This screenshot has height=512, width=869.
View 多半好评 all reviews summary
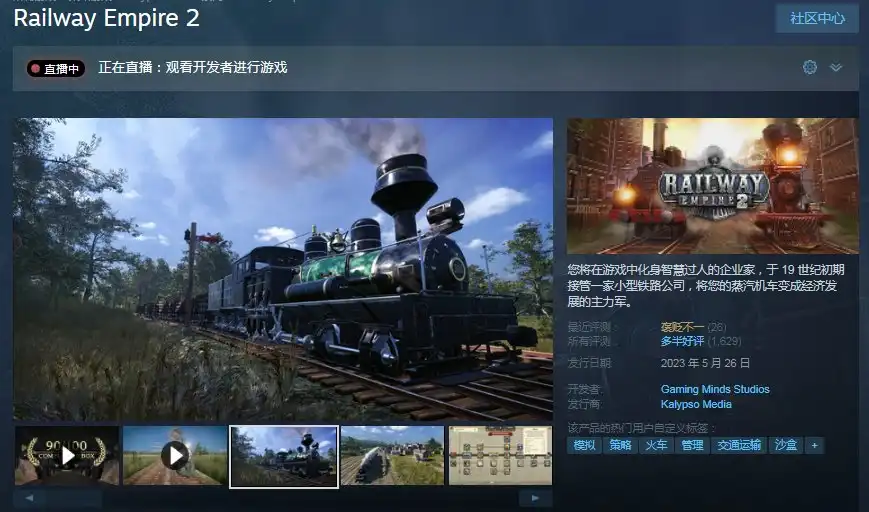point(682,341)
